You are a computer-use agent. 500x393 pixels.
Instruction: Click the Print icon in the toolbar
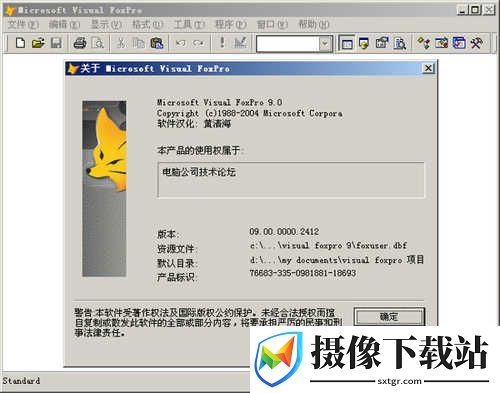80,43
